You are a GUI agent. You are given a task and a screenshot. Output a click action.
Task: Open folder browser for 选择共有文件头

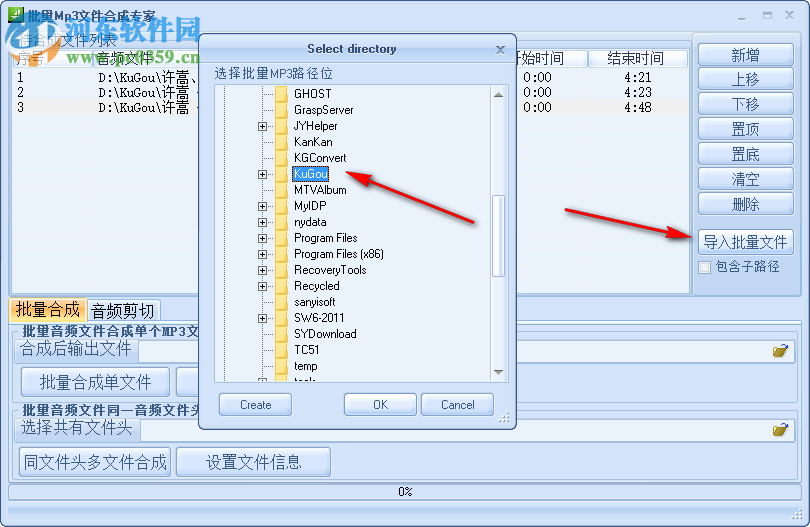coord(780,429)
